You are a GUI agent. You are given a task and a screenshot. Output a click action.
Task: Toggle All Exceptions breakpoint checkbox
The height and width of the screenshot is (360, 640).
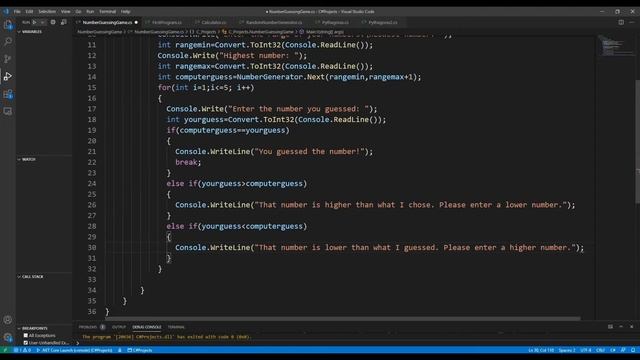tap(26, 336)
